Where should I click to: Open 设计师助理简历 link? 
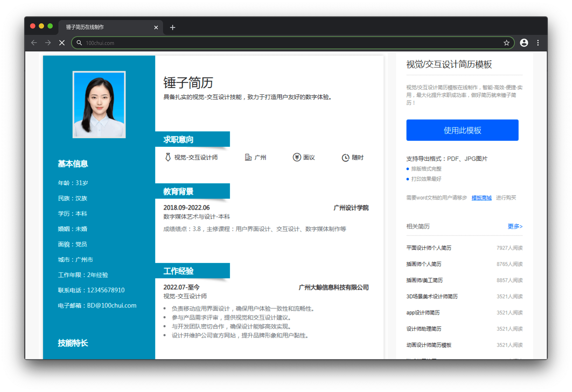pos(424,329)
